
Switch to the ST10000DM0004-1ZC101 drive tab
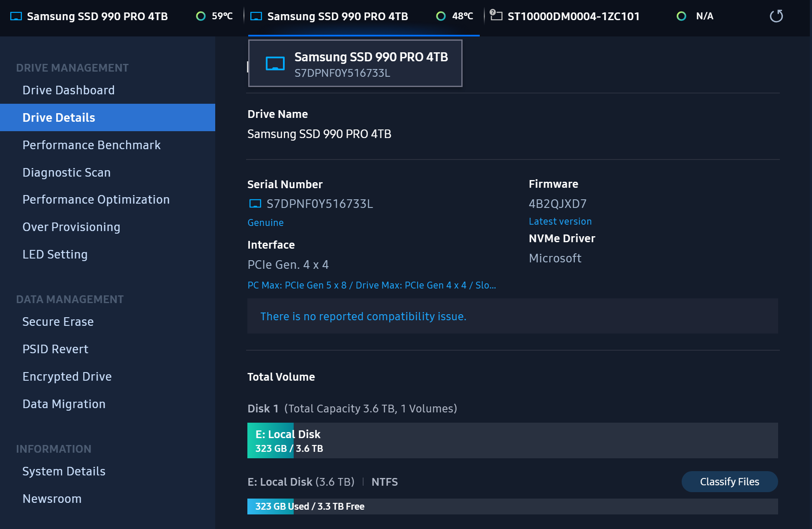coord(604,16)
